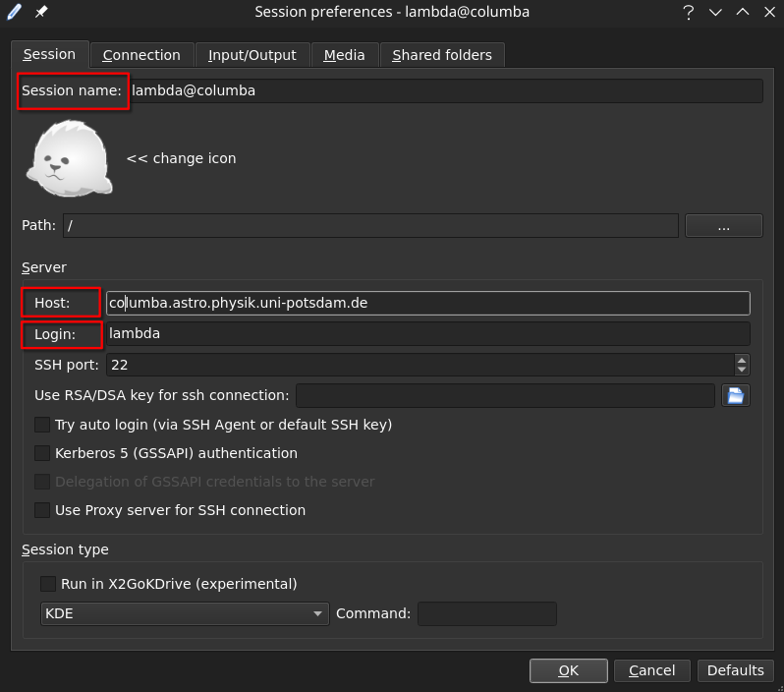
Task: Enable Try auto login checkbox
Action: [42, 425]
